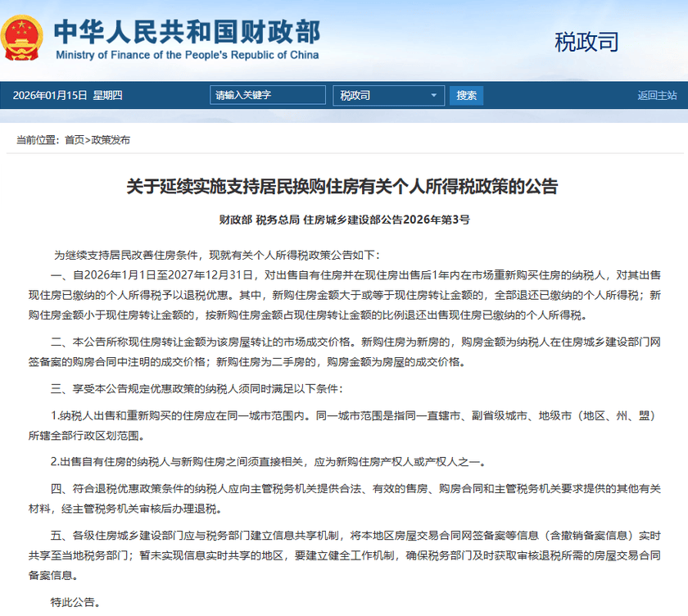Screen dimensions: 688x616
Task: Click the date 2026年01月15日 in the navigation bar
Action: pyautogui.click(x=49, y=96)
